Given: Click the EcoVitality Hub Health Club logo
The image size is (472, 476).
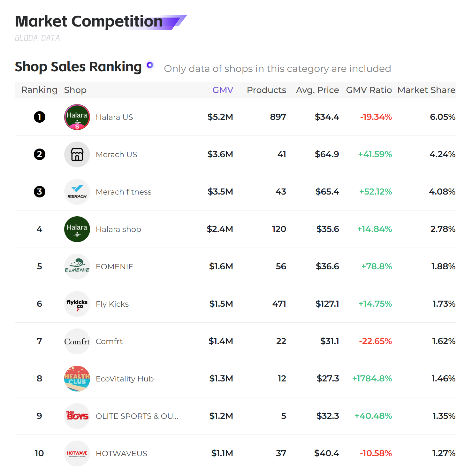Looking at the screenshot, I should pos(77,379).
